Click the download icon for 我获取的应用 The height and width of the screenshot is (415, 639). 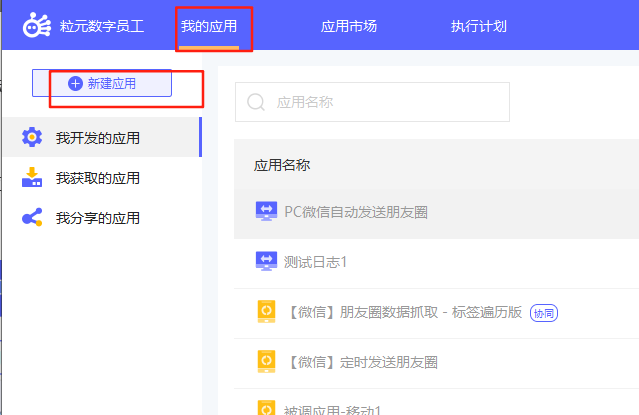[32, 178]
